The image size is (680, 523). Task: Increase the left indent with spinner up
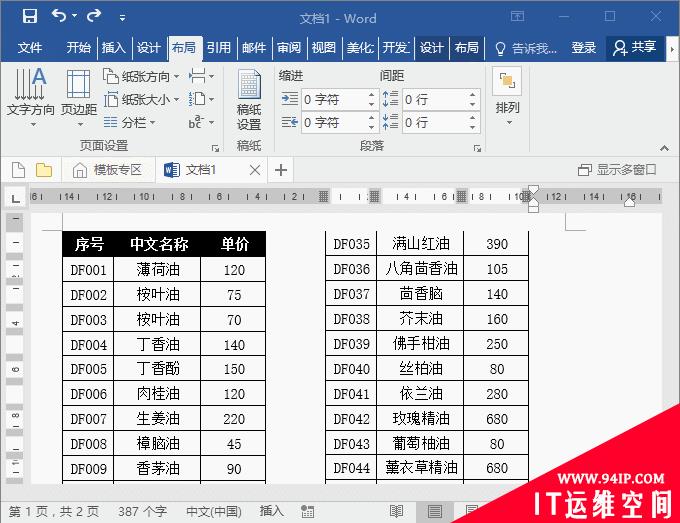point(372,95)
